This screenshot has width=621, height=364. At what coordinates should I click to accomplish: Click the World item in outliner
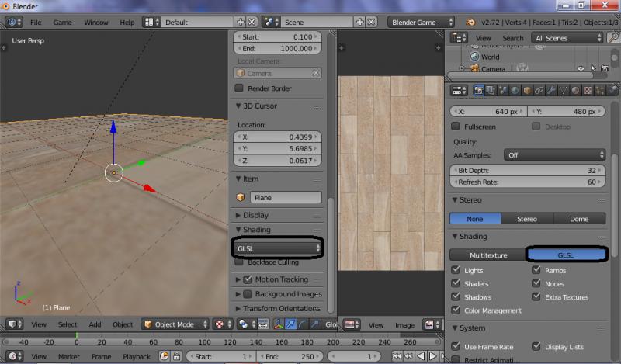coord(490,57)
